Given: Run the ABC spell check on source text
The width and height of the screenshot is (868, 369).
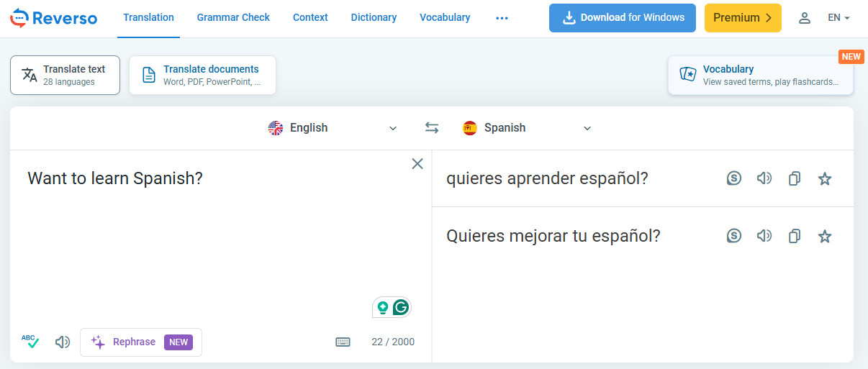Looking at the screenshot, I should click(x=30, y=342).
